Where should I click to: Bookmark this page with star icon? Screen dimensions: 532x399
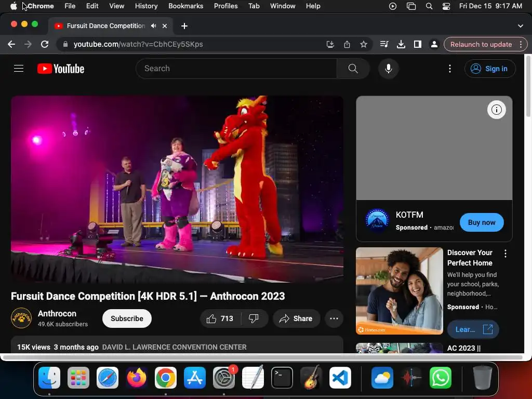[x=363, y=45]
